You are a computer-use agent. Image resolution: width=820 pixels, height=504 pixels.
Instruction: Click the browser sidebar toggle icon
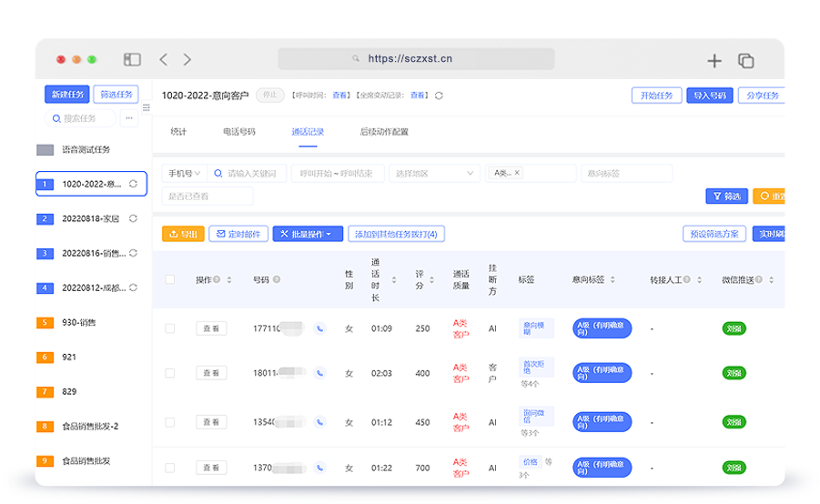point(133,60)
